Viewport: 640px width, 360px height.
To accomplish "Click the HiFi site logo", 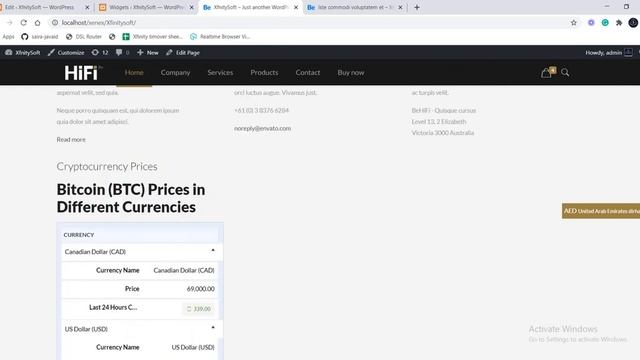I will [83, 73].
